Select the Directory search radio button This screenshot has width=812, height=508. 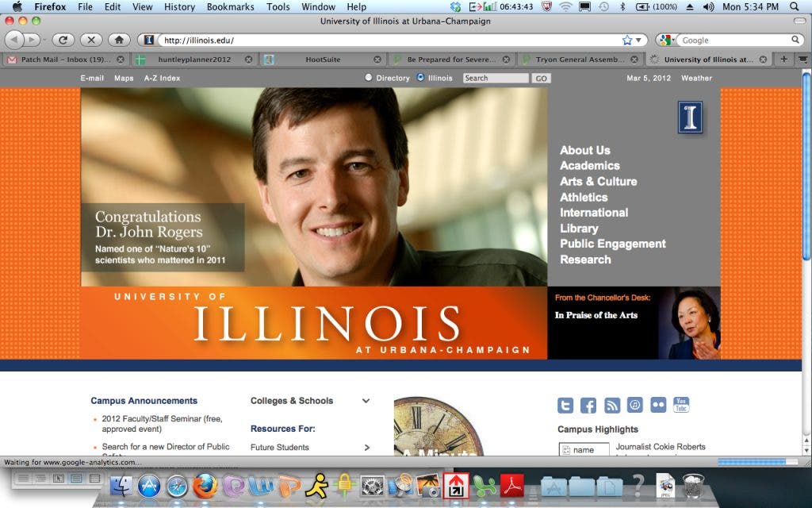pos(368,77)
